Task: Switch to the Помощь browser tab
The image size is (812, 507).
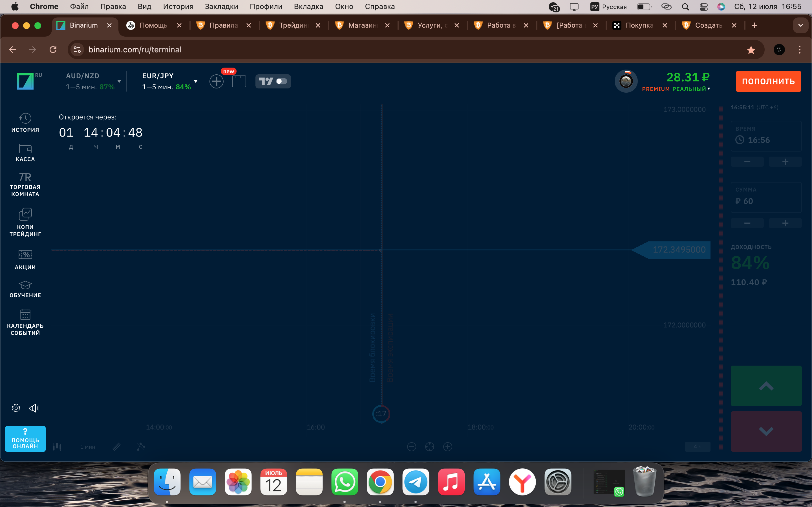Action: click(153, 25)
